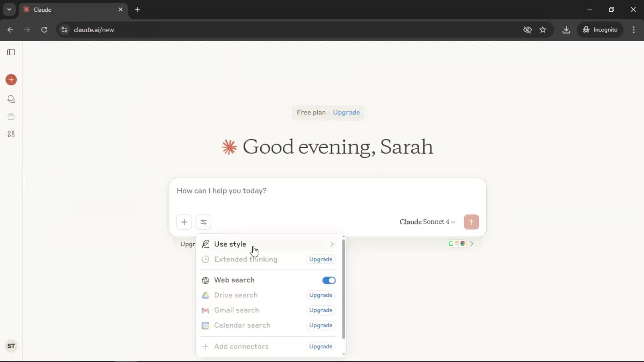
Task: Open the Claude Sonnet 4 model selector
Action: [427, 222]
